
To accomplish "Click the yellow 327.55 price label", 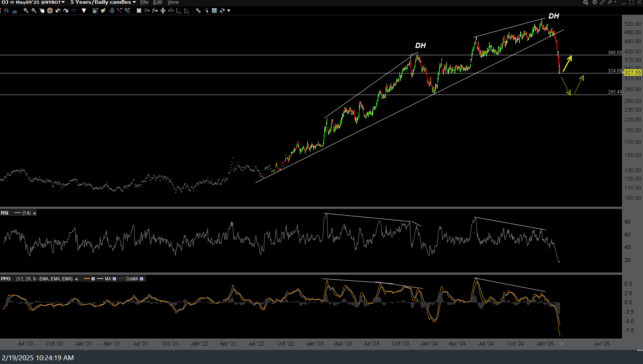I will [x=632, y=72].
